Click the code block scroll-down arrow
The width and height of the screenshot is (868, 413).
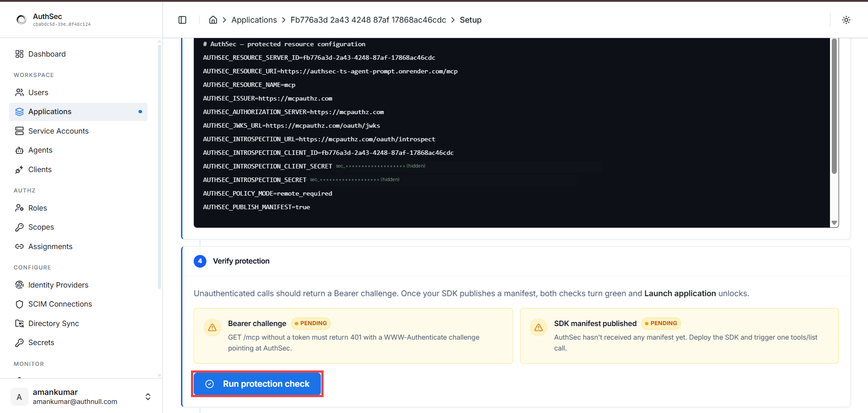click(834, 223)
